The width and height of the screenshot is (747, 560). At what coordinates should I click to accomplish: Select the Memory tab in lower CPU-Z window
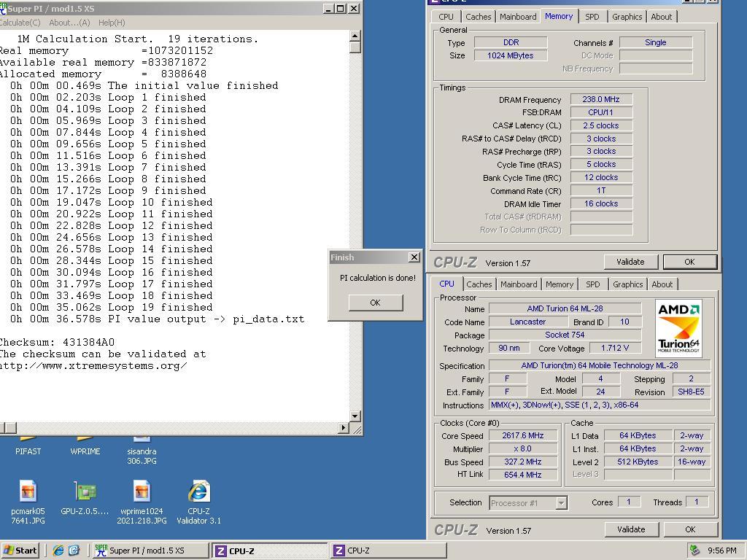pyautogui.click(x=560, y=284)
